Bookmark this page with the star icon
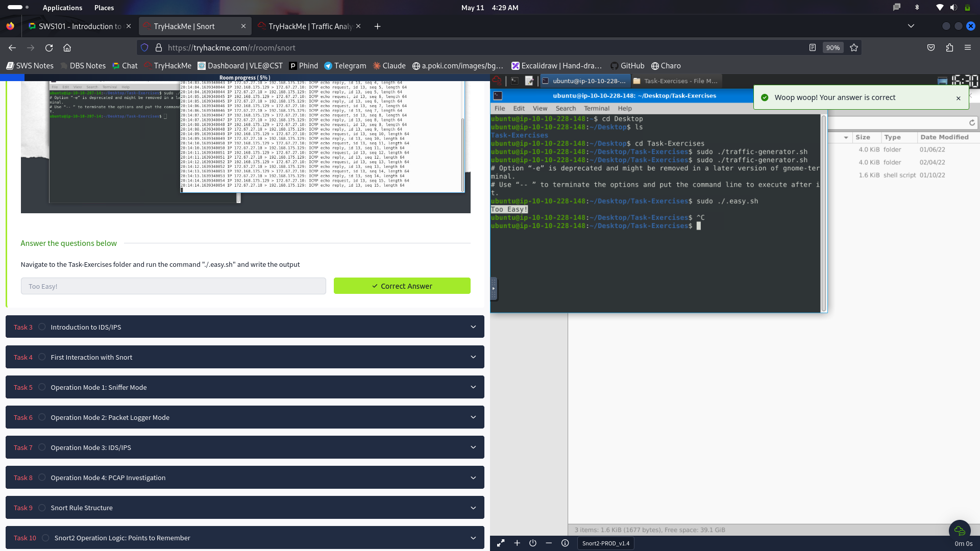 tap(854, 47)
